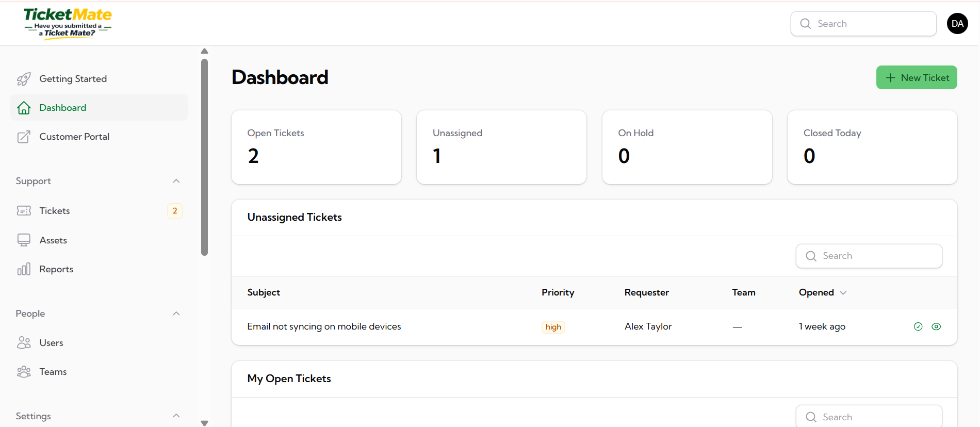Click the Priority column header
This screenshot has height=427, width=980.
click(558, 292)
